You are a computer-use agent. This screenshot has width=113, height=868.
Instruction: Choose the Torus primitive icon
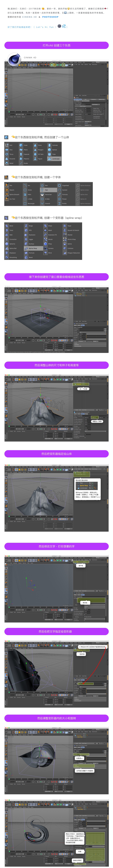7,154
